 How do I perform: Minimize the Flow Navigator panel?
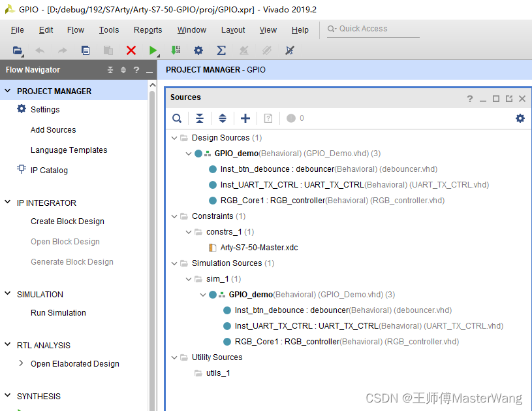click(149, 71)
